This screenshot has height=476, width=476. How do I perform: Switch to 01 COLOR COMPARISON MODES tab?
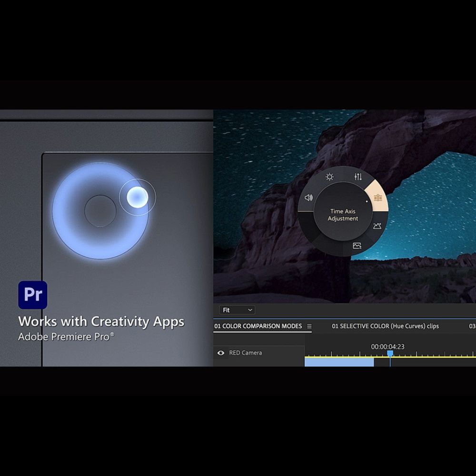coord(258,327)
